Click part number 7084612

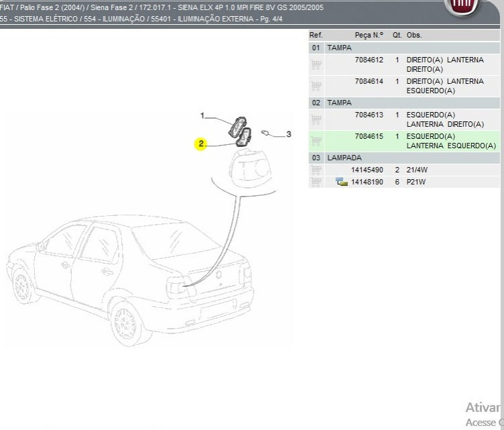[369, 60]
